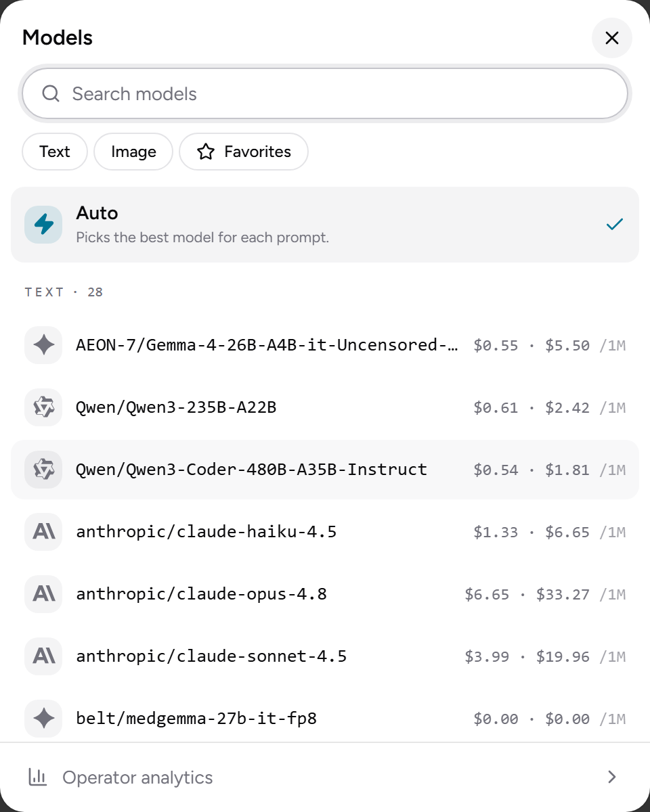Click the Qwen logo beside Qwen3-Coder-480B
650x812 pixels.
[x=43, y=470]
